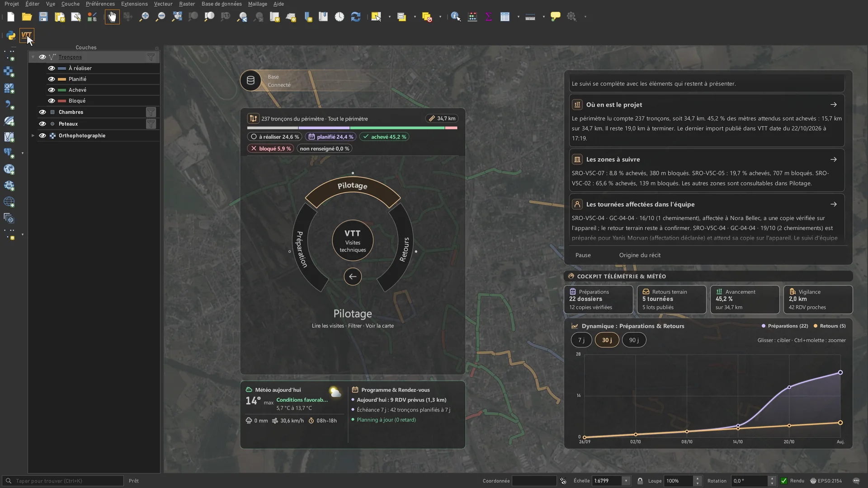Click the Origine du récit link

(x=640, y=255)
